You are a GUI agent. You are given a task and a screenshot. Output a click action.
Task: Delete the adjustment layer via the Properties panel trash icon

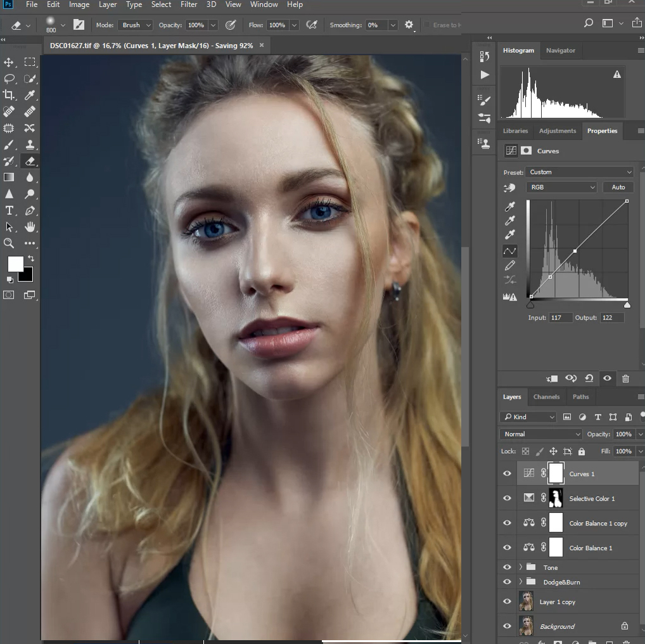(625, 378)
